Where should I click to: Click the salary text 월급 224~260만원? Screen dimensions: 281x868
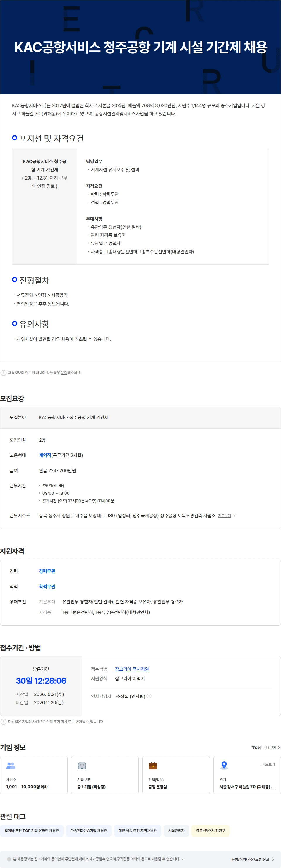58,470
